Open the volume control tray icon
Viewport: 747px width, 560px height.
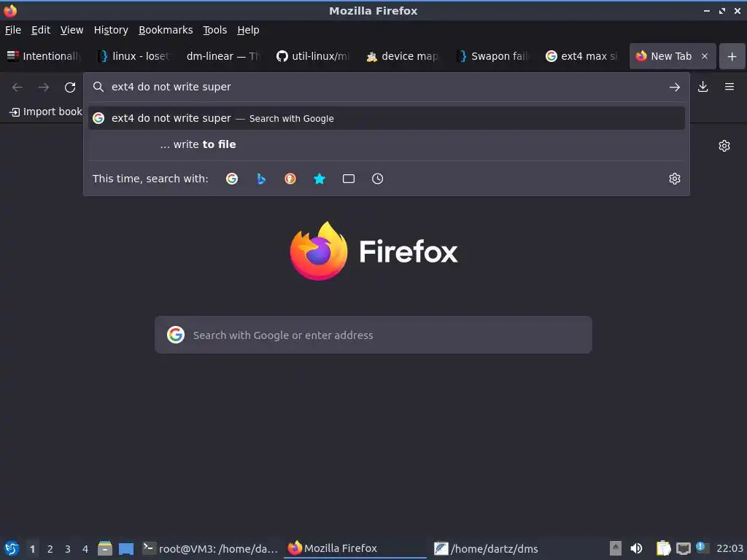(636, 548)
